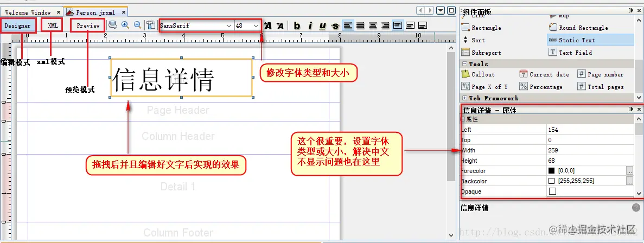This screenshot has height=243, width=644.
Task: Close the Person.jrxml tab
Action: (123, 12)
